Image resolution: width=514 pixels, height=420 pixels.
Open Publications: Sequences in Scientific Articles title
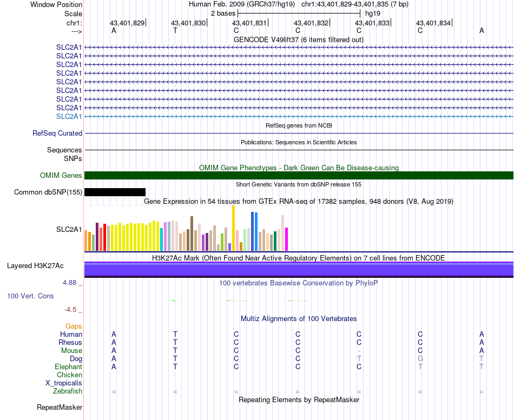coord(299,142)
